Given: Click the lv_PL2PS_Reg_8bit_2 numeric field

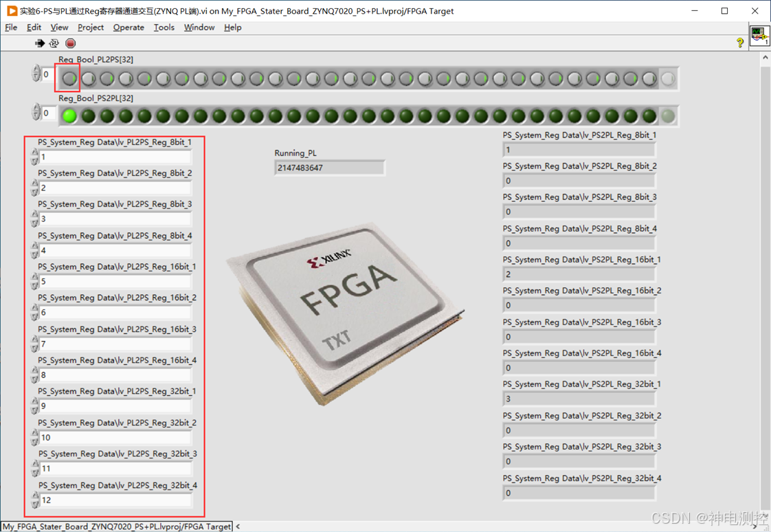Looking at the screenshot, I should coord(115,188).
